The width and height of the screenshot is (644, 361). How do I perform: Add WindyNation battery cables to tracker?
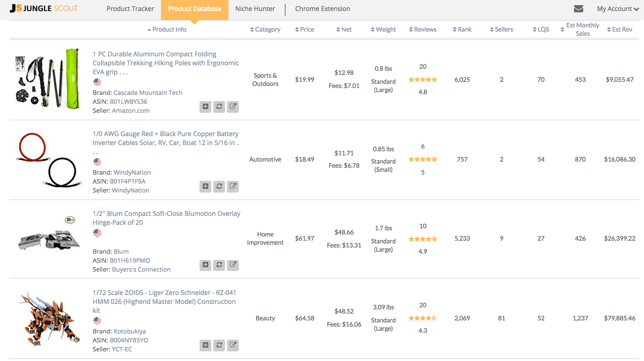coord(205,186)
